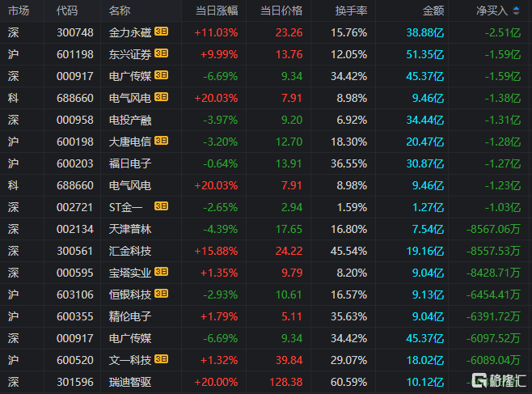Viewport: 532px width, 394px height.
Task: Select stock code 600198
Action: click(75, 142)
